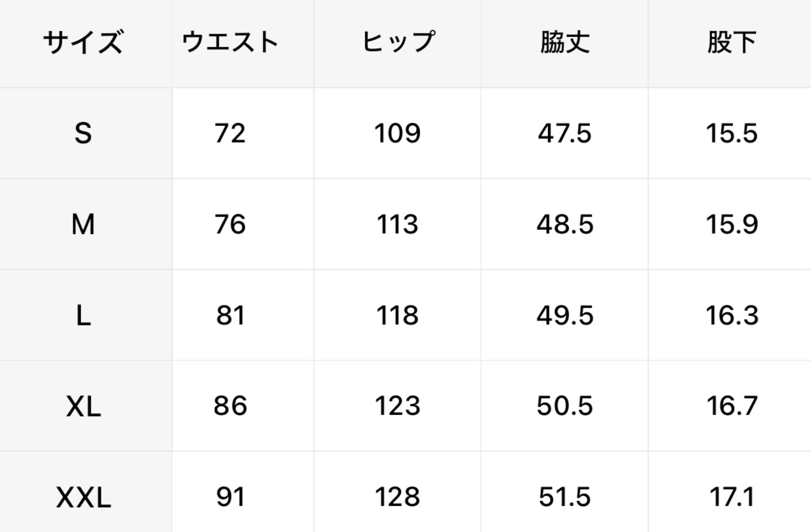
Task: Select the L size row label
Action: point(83,316)
